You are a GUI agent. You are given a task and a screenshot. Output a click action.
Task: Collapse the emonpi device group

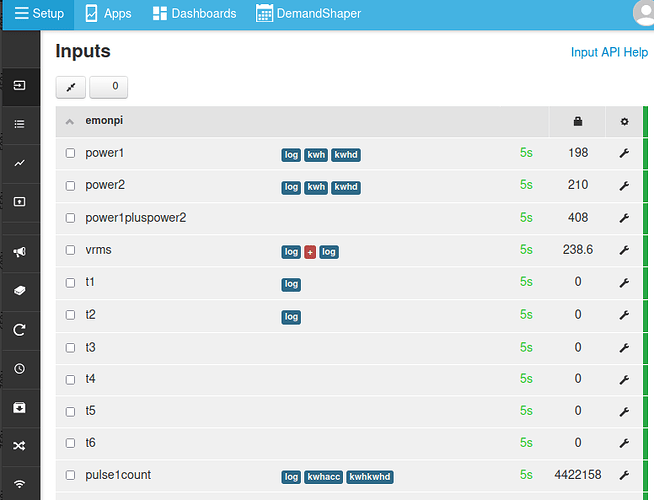[70, 122]
